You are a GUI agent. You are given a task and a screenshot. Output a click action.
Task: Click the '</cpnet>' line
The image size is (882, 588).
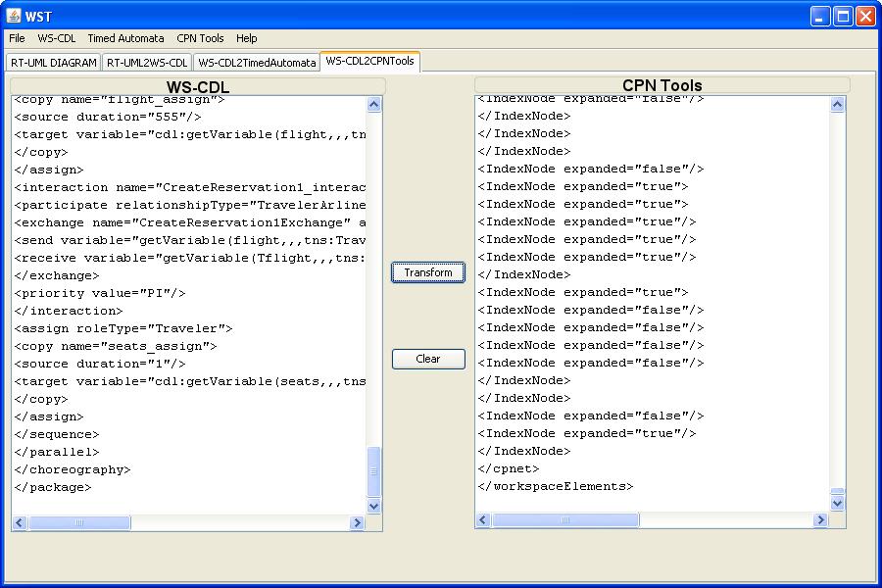click(509, 468)
